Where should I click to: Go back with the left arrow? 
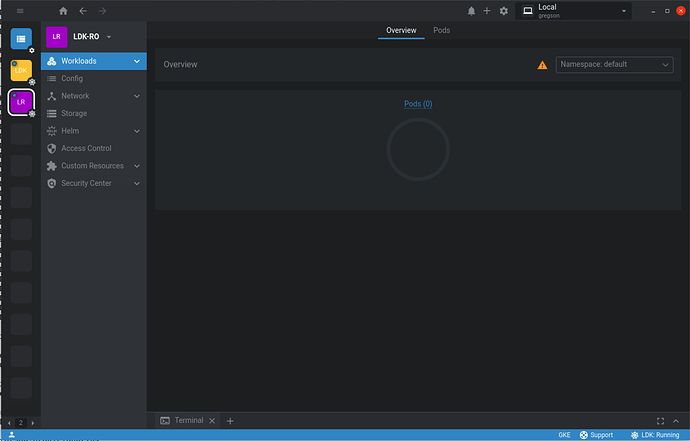tap(83, 11)
